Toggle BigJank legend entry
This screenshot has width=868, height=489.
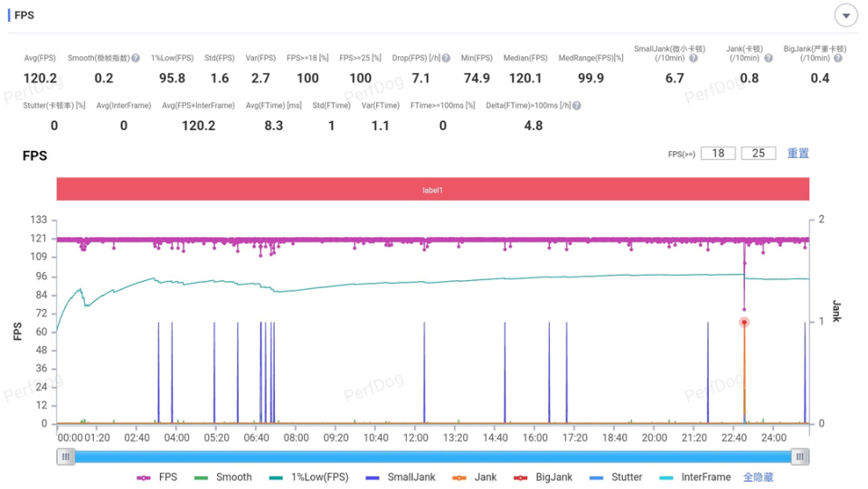[543, 477]
